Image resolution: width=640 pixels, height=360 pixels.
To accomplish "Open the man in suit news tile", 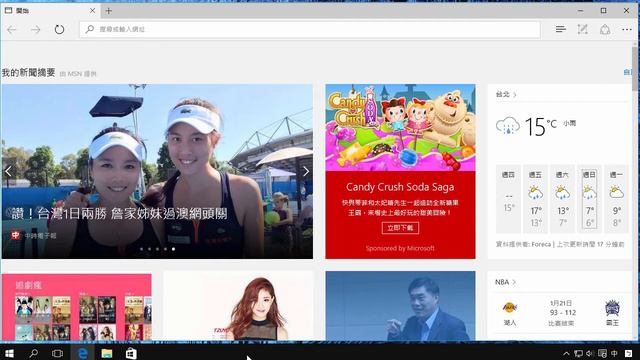I will (400, 306).
